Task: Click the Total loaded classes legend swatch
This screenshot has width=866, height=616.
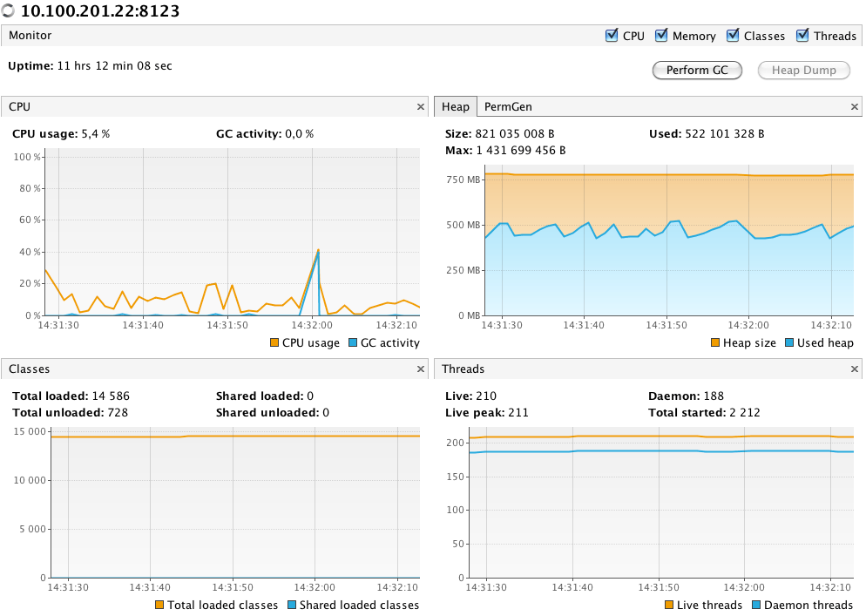Action: point(159,606)
